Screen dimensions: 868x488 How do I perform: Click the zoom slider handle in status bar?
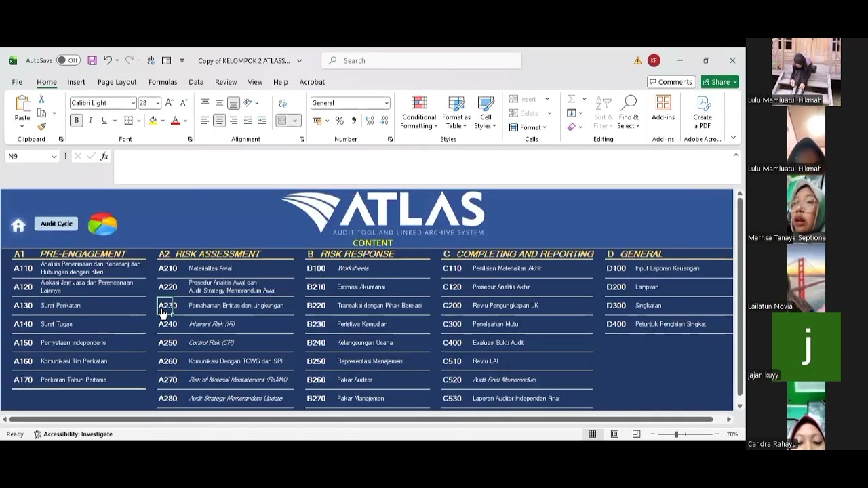[x=676, y=434]
